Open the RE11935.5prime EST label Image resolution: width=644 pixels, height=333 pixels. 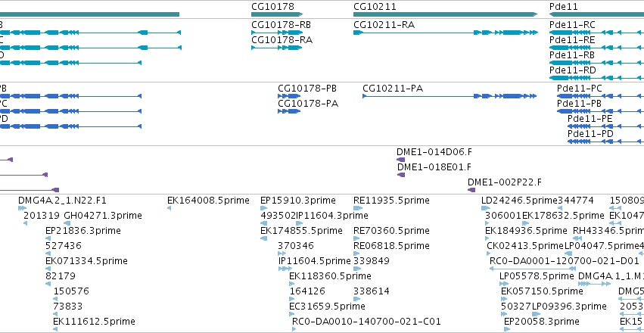(x=391, y=201)
